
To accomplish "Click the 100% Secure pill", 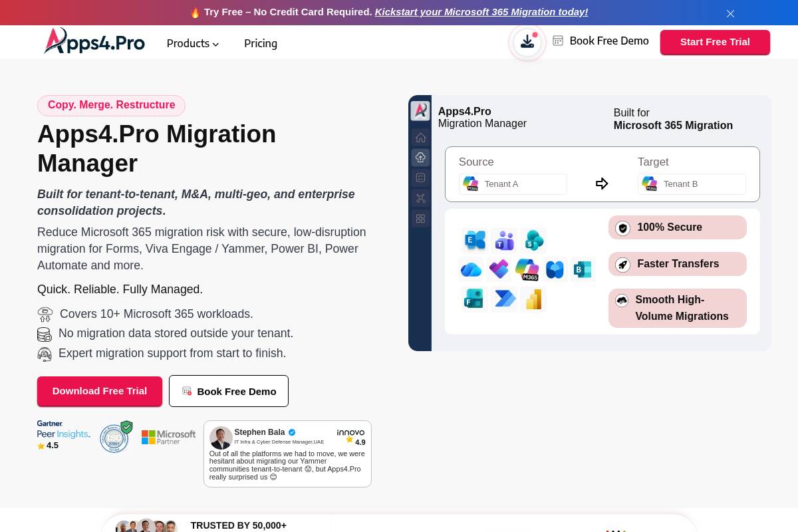I will 678,227.
